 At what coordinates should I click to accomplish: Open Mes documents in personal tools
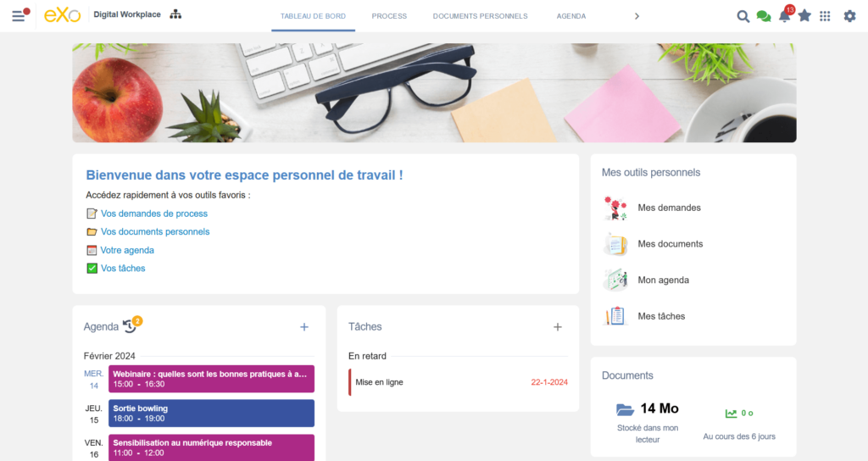click(x=670, y=243)
